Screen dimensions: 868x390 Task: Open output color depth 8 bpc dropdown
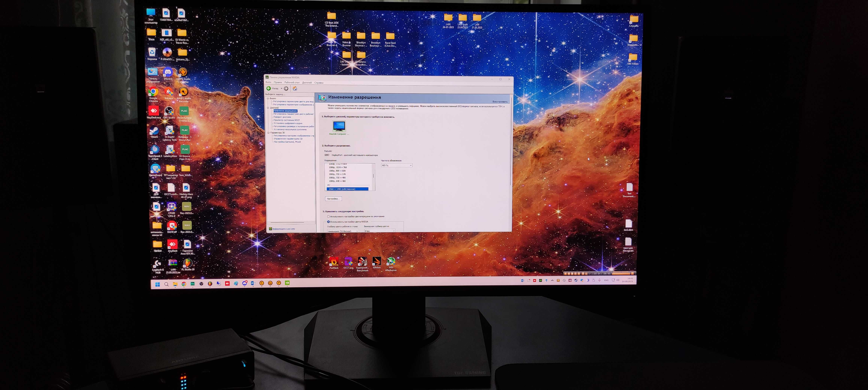(x=379, y=231)
